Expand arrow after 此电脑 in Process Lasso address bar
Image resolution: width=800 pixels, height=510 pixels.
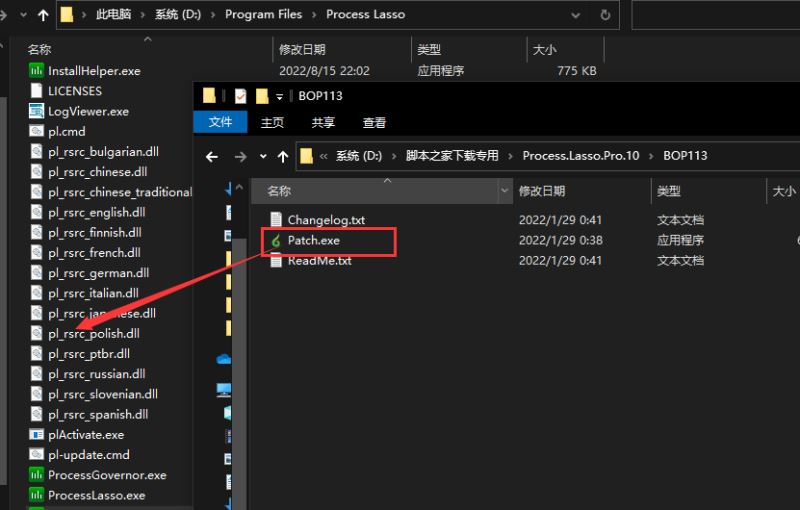click(x=143, y=15)
